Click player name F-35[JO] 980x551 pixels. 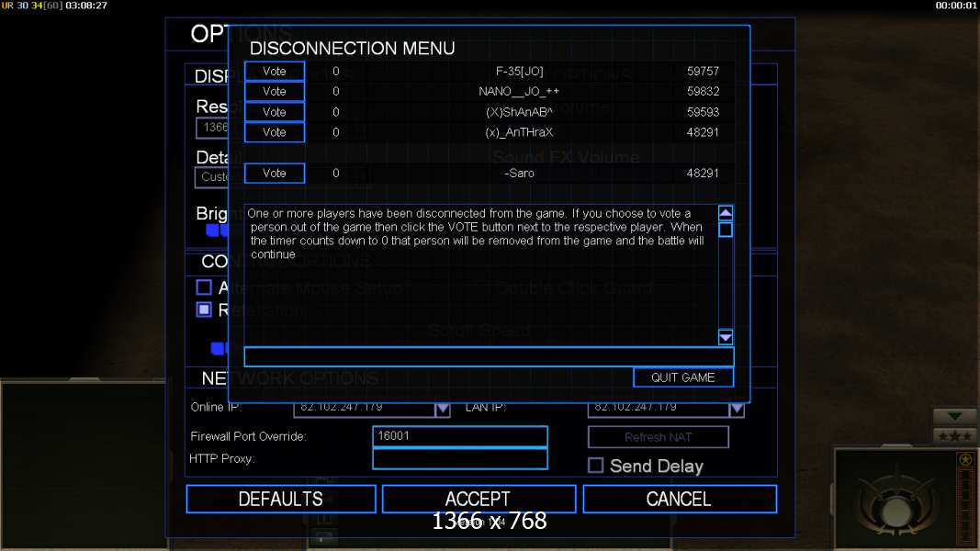click(519, 72)
